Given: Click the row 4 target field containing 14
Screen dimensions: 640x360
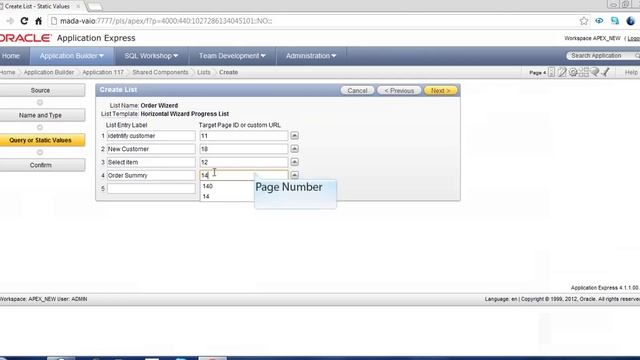Looking at the screenshot, I should pyautogui.click(x=244, y=175).
